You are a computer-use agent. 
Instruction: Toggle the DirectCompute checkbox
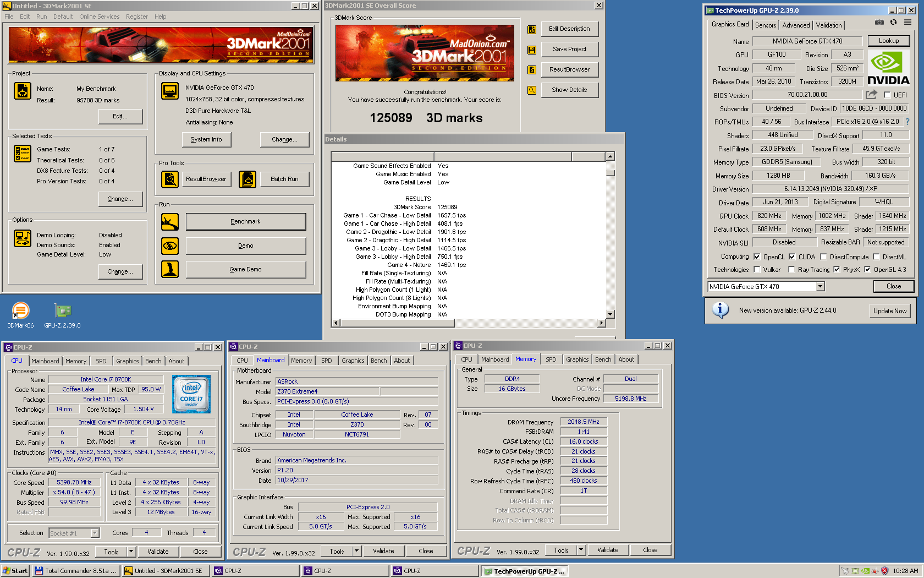point(823,257)
